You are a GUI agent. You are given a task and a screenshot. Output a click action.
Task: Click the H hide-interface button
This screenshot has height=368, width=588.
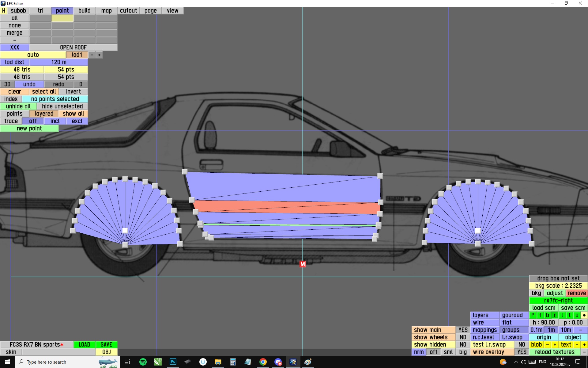3,11
